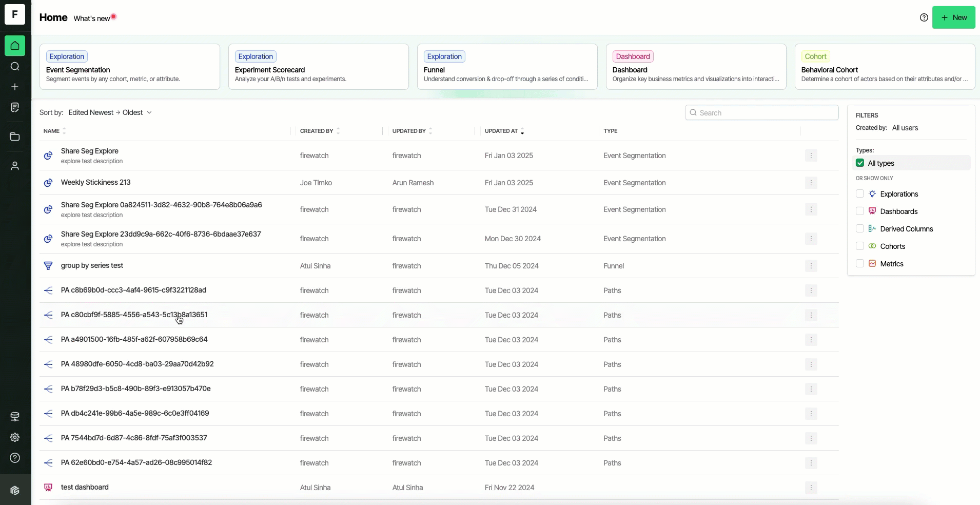Open the Funnel exploration card
Viewport: 980px width, 505px height.
(x=507, y=67)
